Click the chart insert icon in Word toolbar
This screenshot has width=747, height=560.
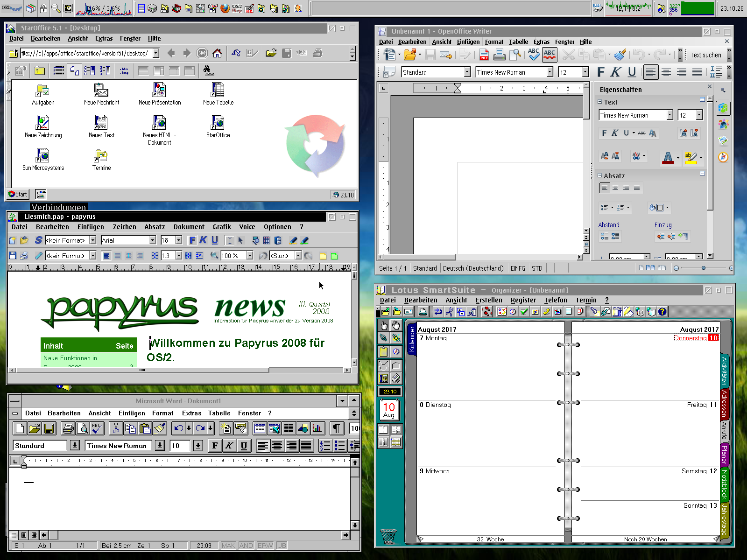tap(317, 428)
